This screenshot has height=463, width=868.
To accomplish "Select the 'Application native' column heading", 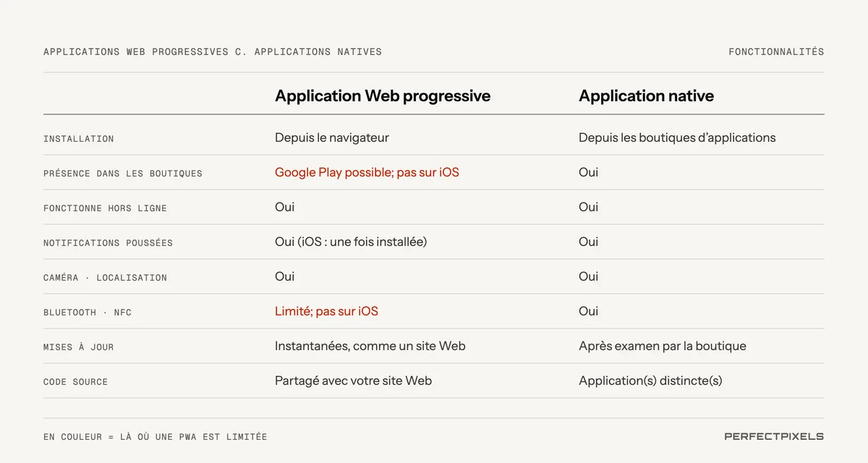I will pos(646,96).
